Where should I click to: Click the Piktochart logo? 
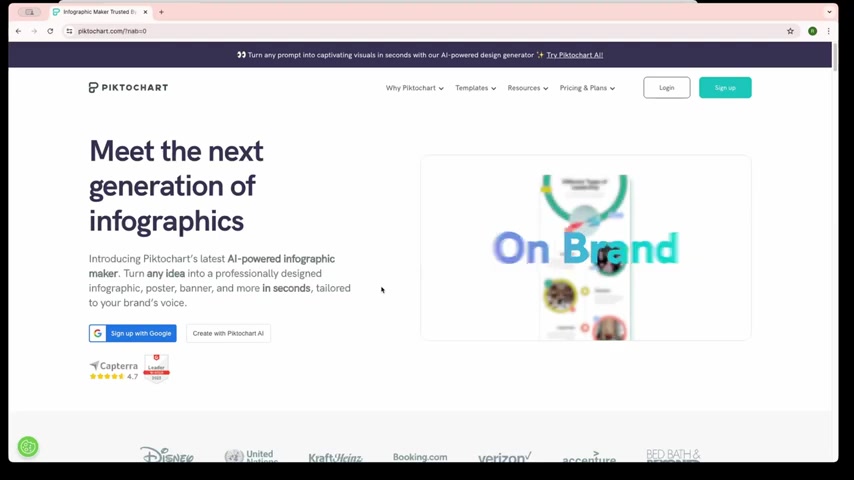click(129, 87)
